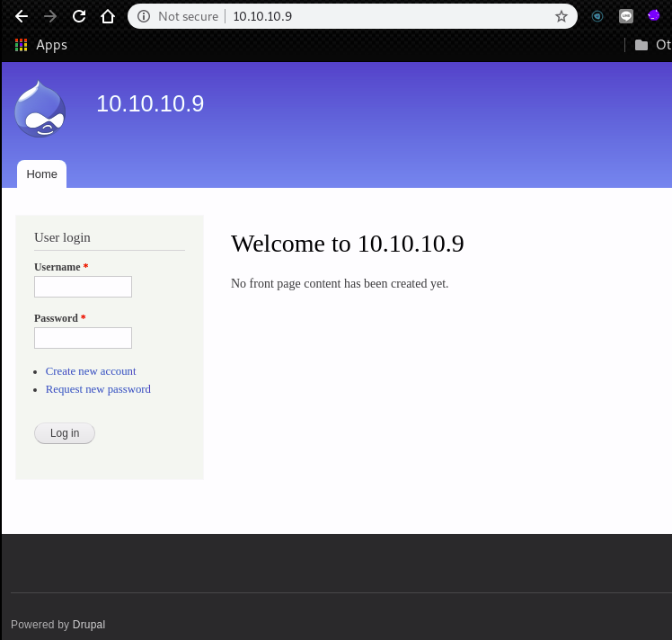Click the browser back arrow
The image size is (672, 640).
(x=22, y=16)
